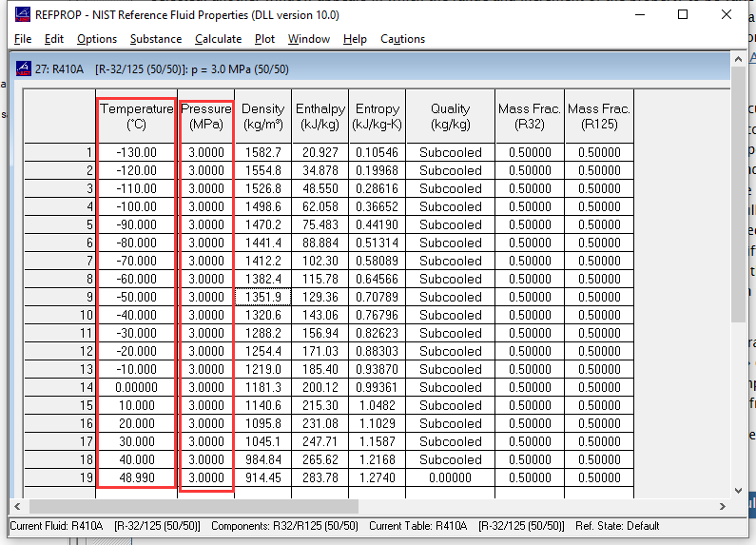Open the Cautions menu

tap(402, 39)
